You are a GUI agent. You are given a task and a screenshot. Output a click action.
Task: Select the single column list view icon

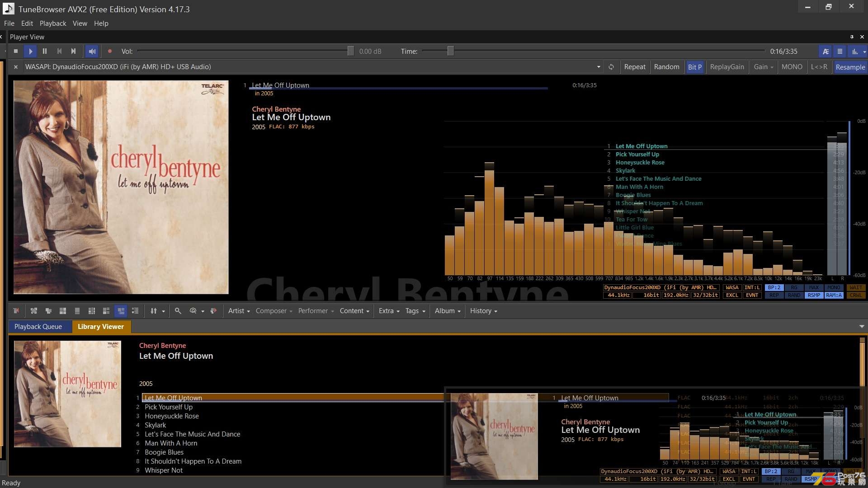coord(77,311)
